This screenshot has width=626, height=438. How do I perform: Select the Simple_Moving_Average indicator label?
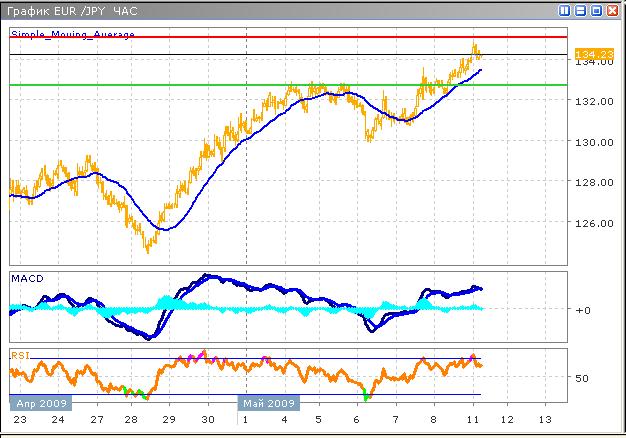click(58, 33)
